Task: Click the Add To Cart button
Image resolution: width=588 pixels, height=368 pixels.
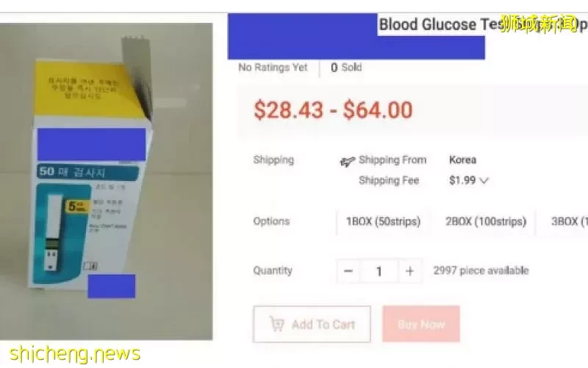Action: 312,324
